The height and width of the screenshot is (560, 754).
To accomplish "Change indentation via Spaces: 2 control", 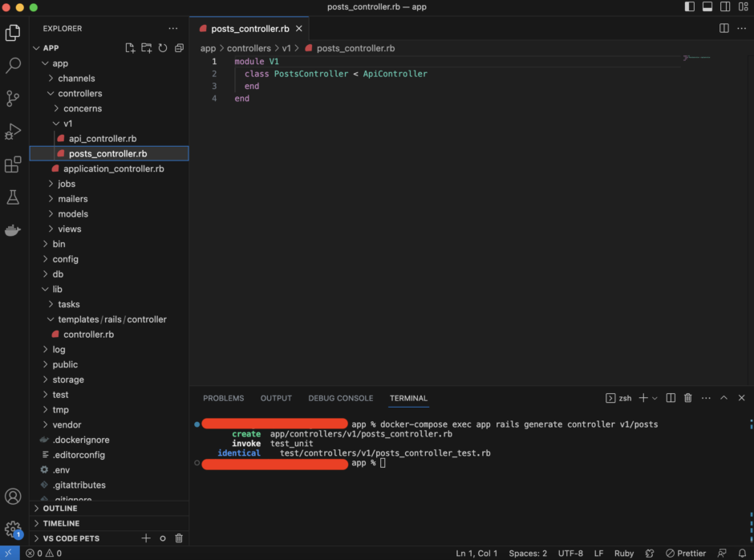I will tap(528, 554).
